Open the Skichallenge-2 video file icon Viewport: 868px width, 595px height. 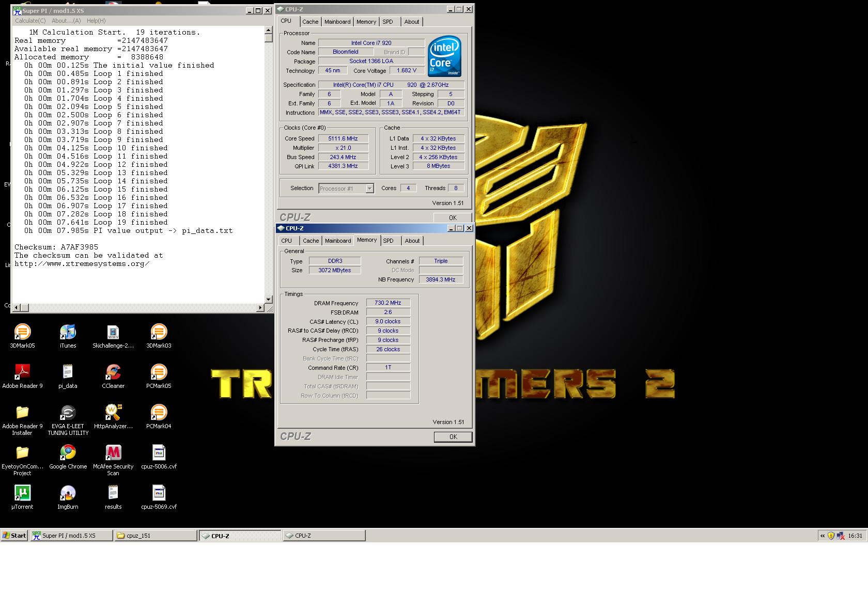click(113, 336)
